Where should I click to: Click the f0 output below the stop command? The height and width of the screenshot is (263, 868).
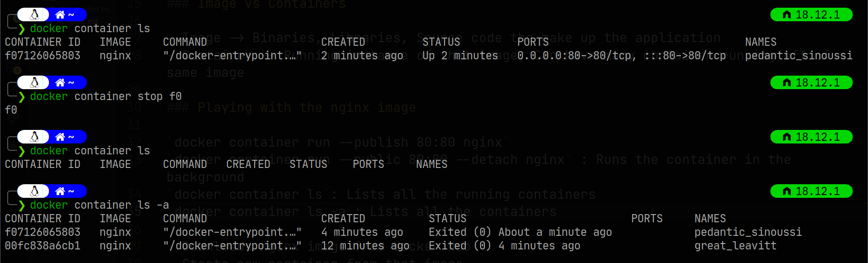coord(11,110)
